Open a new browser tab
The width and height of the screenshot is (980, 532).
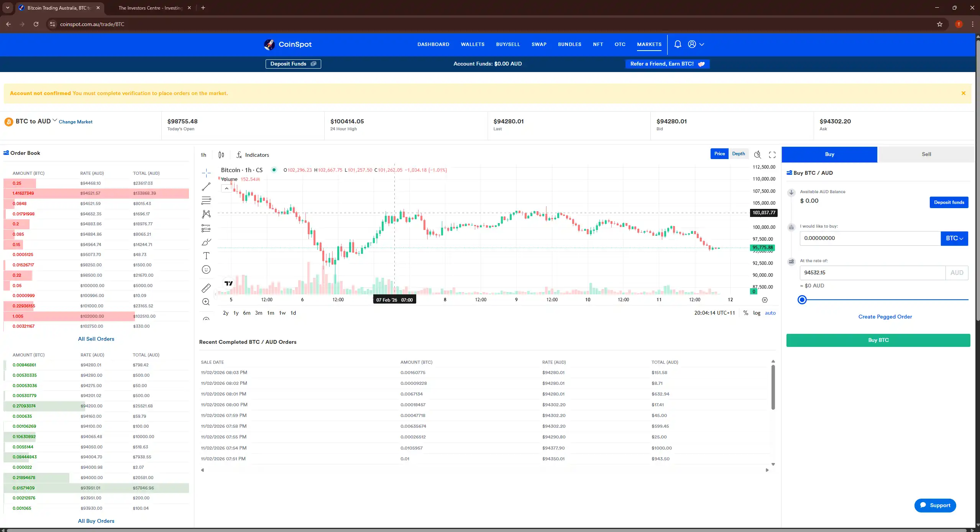pyautogui.click(x=203, y=8)
